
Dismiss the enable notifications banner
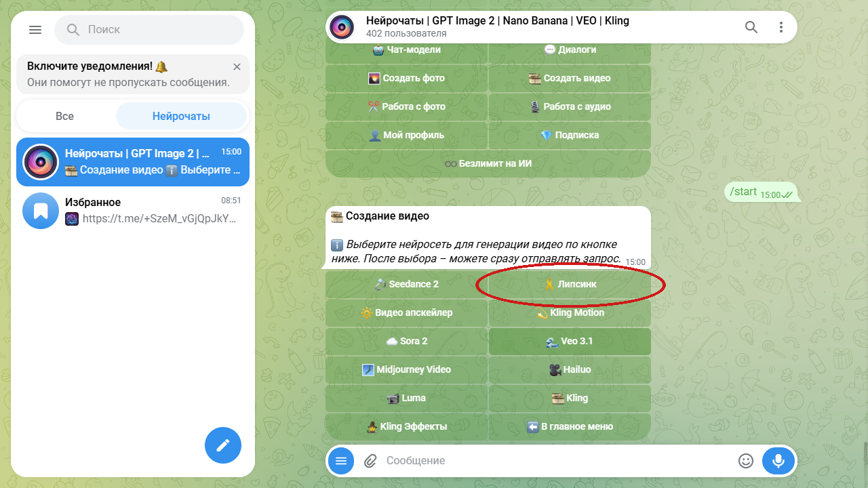point(237,66)
